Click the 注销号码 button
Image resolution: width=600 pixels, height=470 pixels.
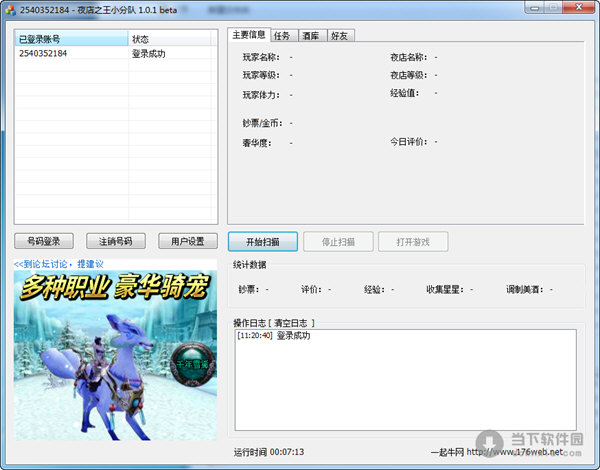click(x=116, y=242)
